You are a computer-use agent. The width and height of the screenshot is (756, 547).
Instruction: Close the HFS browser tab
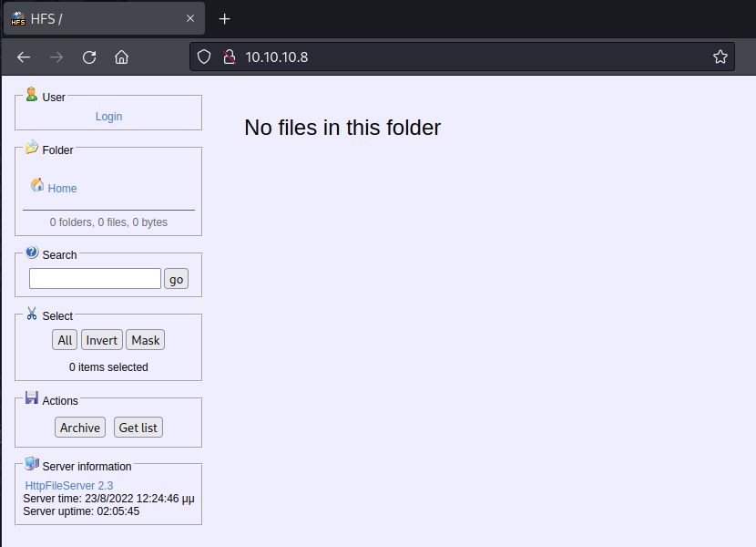tap(190, 18)
